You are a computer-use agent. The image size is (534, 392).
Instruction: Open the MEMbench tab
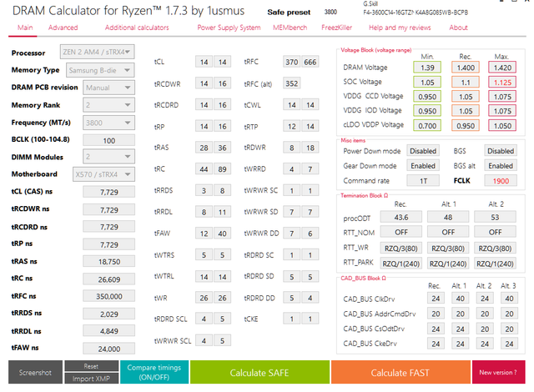click(x=290, y=28)
